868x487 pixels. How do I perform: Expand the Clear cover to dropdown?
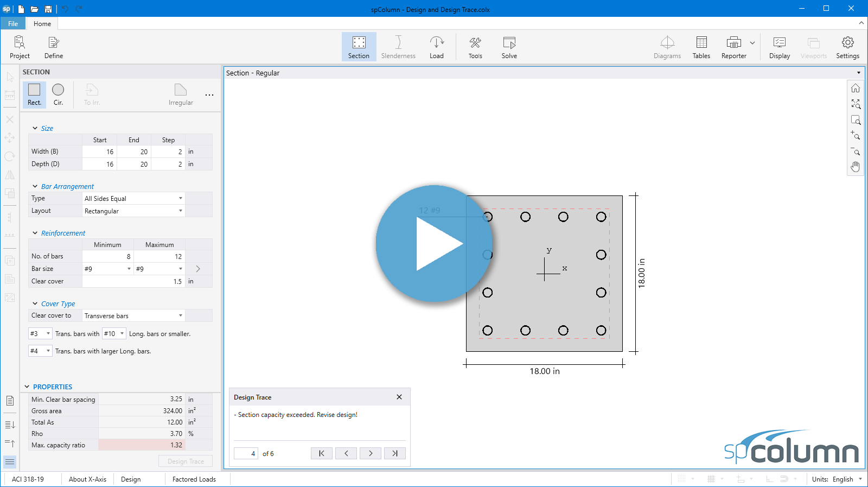pos(133,316)
